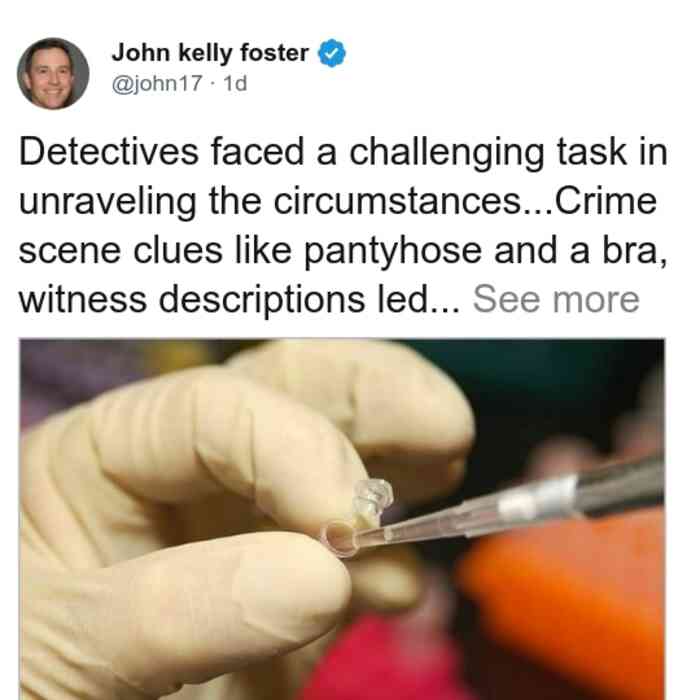Click the word unraveling in the post

pos(108,202)
